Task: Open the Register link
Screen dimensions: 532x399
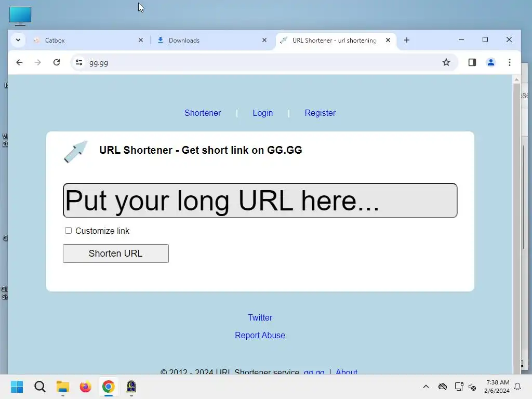Action: click(320, 113)
